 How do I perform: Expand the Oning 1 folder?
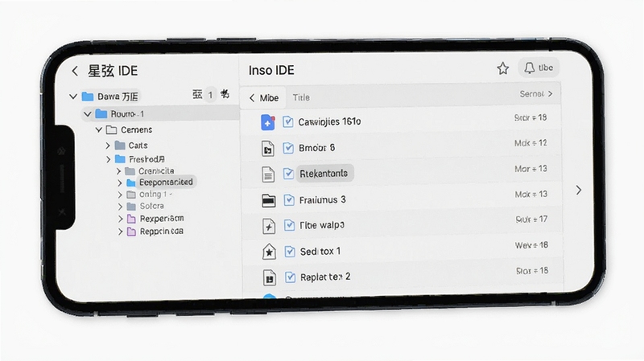[120, 195]
